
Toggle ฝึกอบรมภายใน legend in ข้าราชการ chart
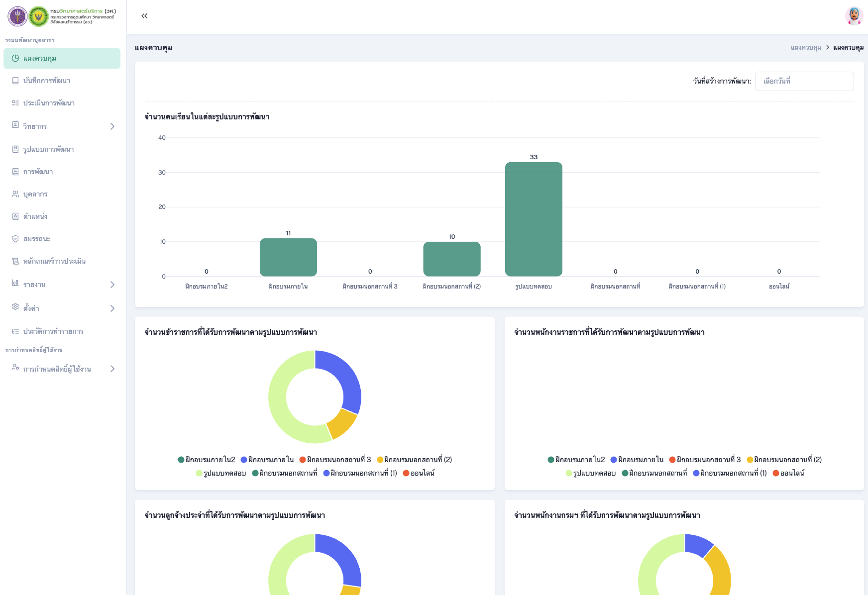pyautogui.click(x=267, y=460)
